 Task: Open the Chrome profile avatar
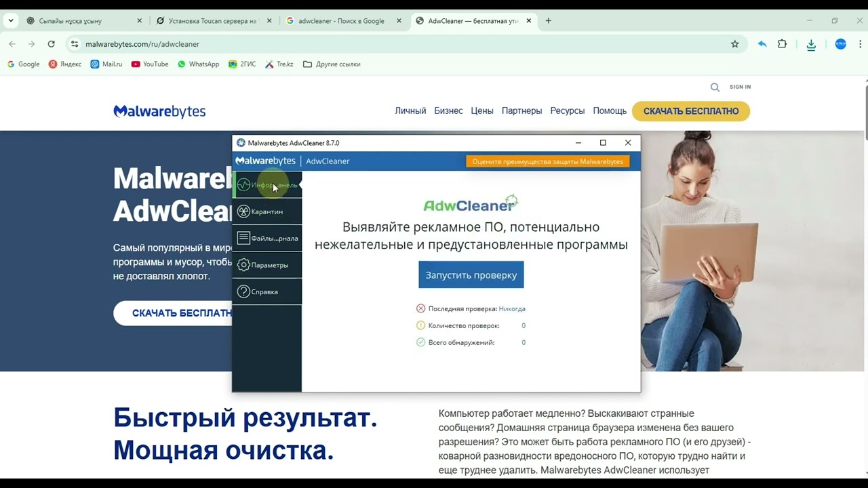tap(841, 44)
